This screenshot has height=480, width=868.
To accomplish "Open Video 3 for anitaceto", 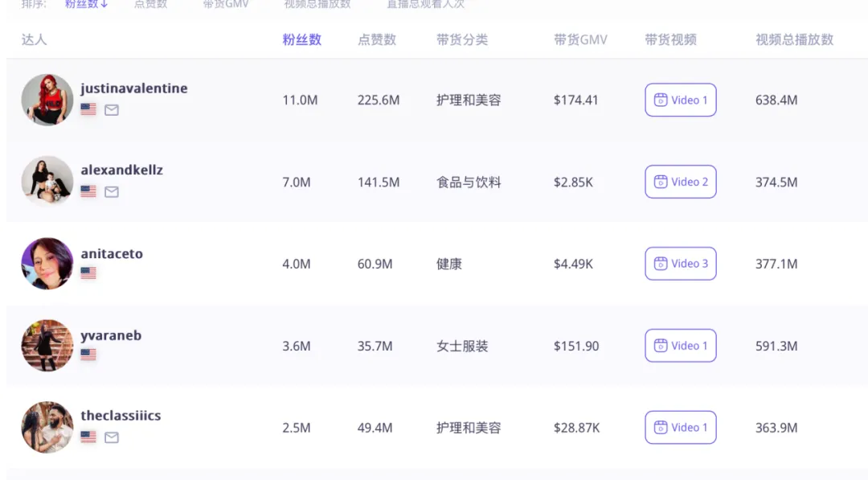I will [680, 264].
